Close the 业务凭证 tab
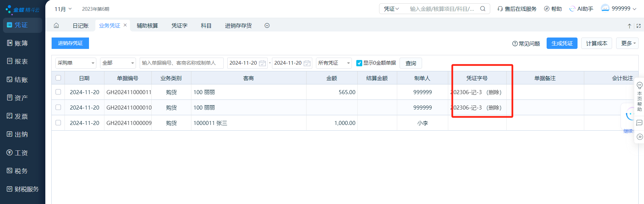The image size is (644, 204). tap(125, 25)
